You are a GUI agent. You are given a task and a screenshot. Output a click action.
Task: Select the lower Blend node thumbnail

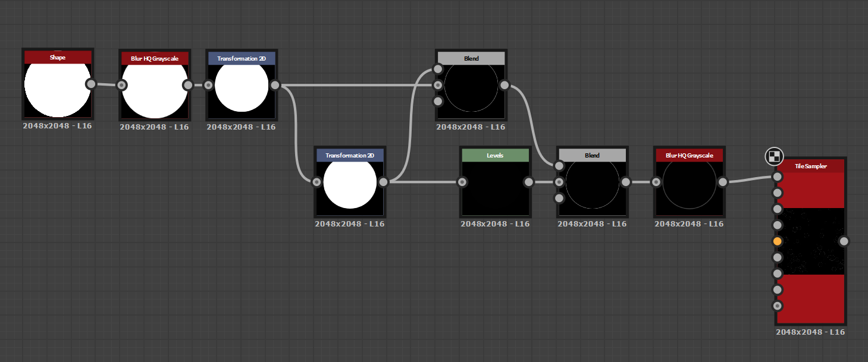[593, 188]
